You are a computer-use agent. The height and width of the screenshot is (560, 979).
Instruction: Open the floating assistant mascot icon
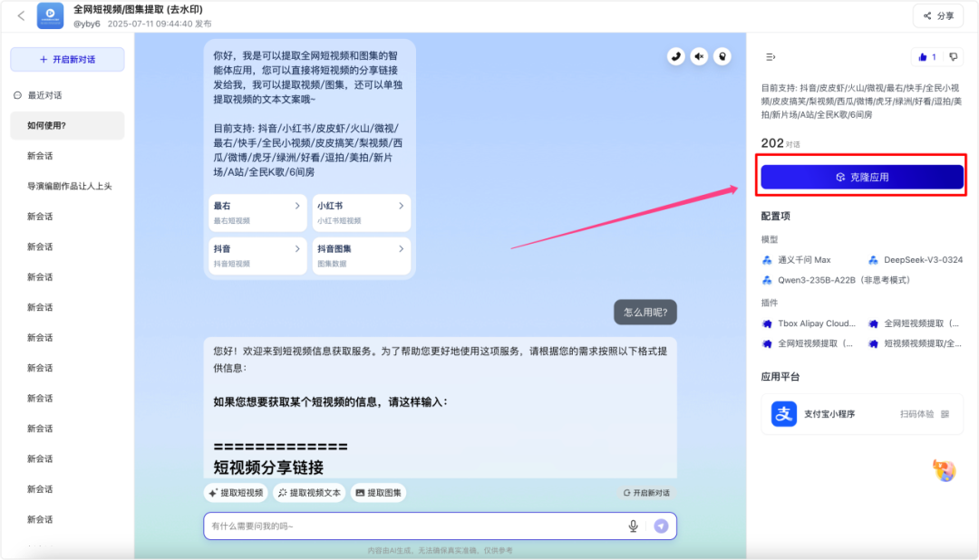944,470
